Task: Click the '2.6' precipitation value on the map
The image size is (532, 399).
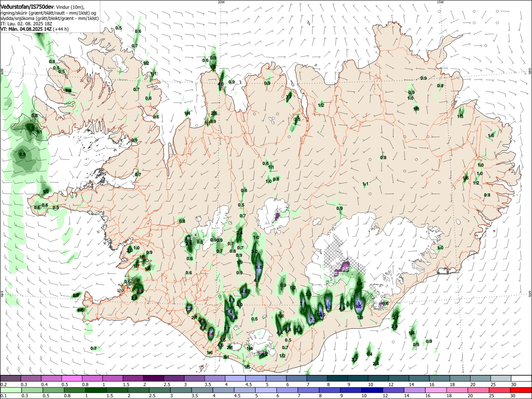Action: pos(214,113)
